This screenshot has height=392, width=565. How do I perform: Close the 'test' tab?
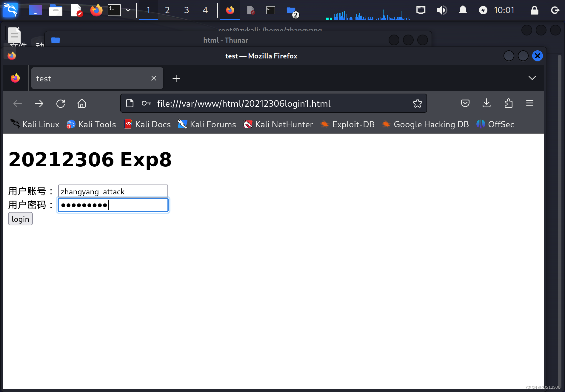154,78
